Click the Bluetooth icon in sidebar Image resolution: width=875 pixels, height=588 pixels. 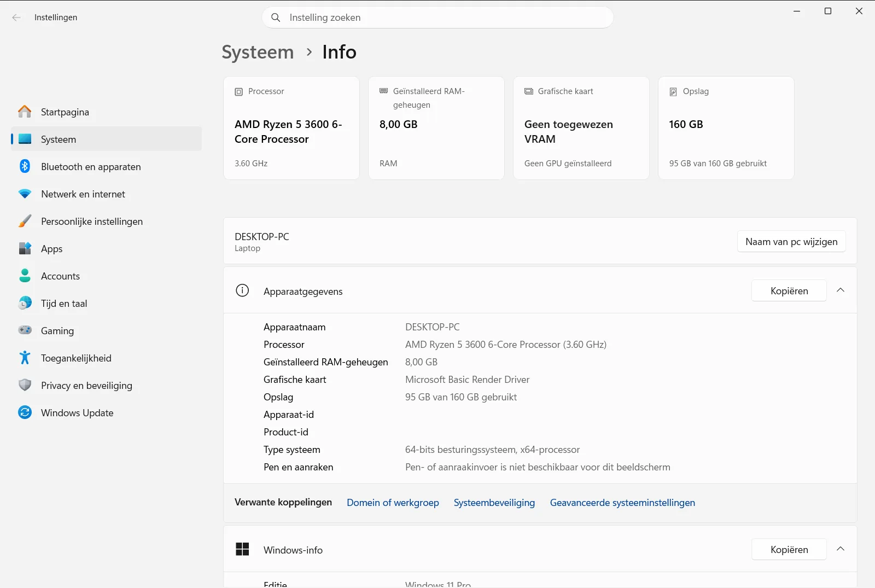click(x=25, y=166)
